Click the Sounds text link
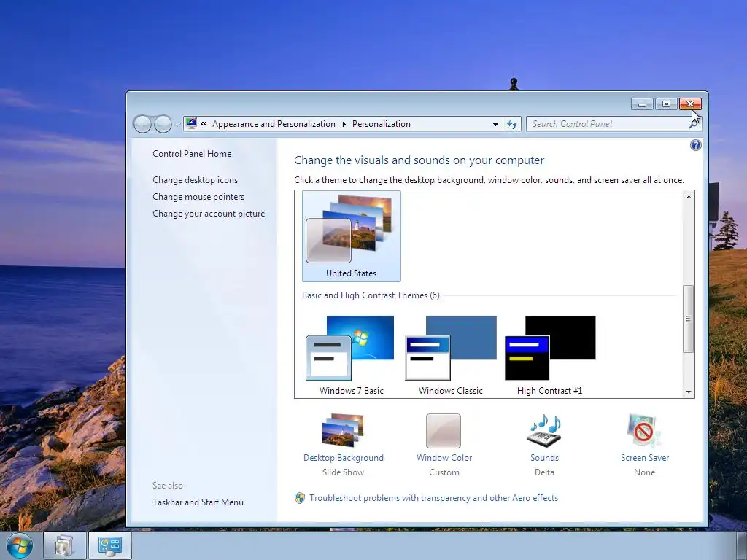The image size is (747, 560). tap(544, 458)
